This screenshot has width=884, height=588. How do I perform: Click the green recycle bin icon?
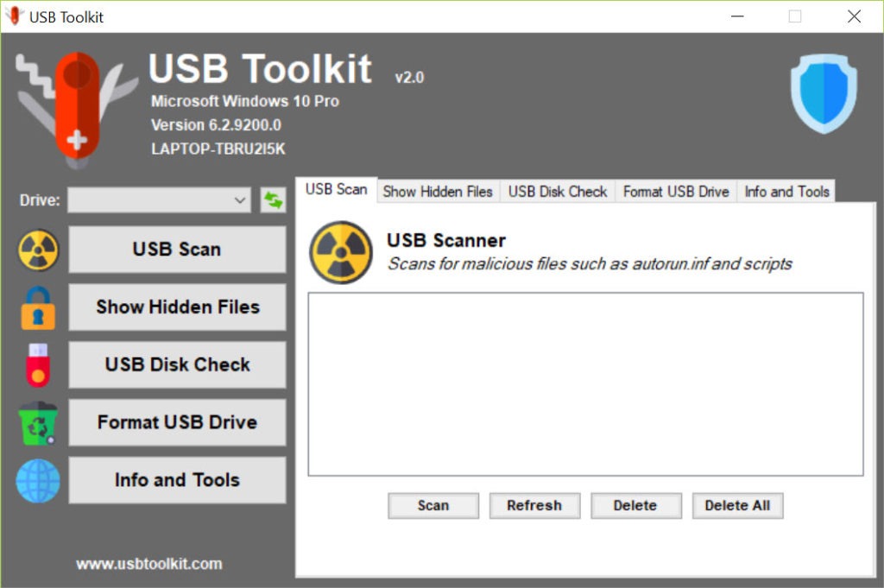tap(38, 423)
